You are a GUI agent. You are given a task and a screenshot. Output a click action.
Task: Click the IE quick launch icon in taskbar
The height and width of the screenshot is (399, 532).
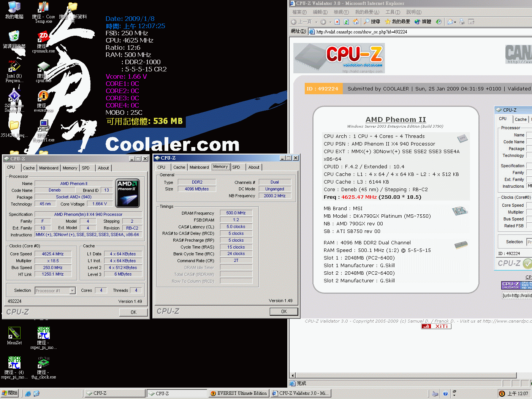point(28,394)
